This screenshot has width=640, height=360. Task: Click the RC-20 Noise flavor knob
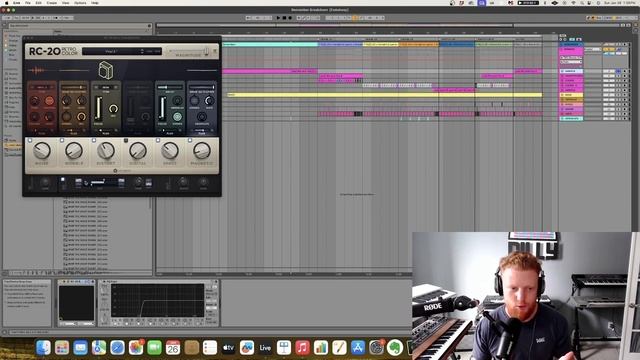click(42, 151)
